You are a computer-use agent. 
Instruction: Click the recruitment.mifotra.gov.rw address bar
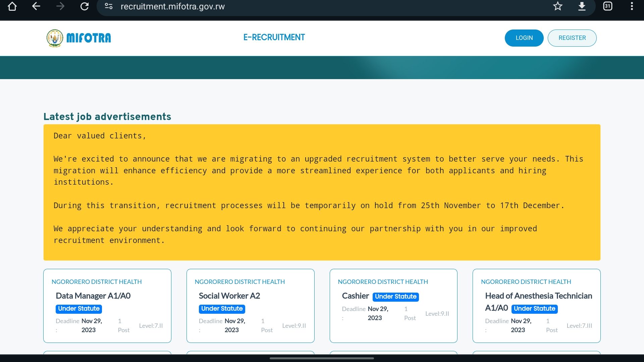coord(173,6)
